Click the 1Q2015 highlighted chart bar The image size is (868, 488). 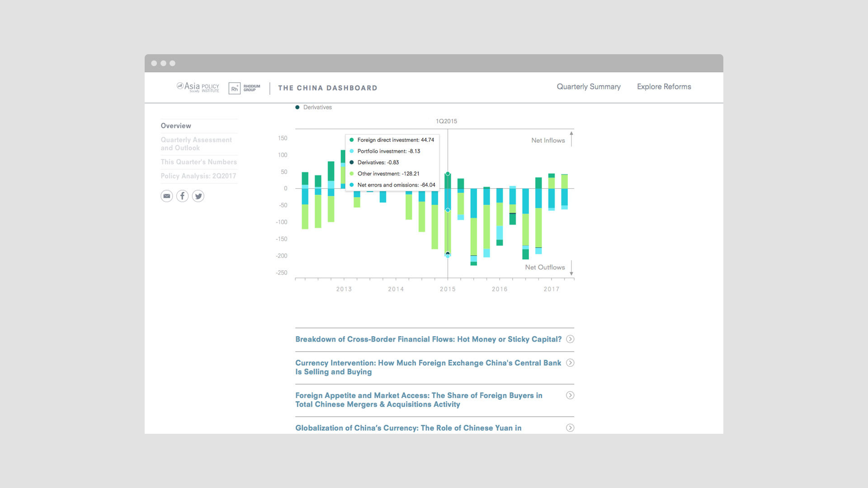[448, 226]
